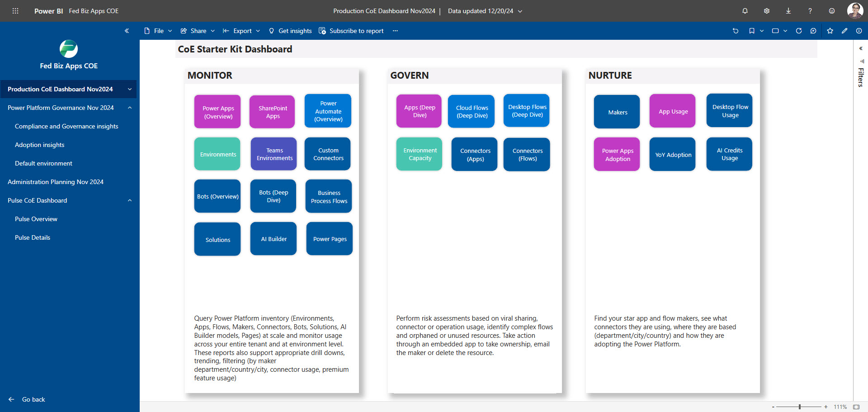The image size is (868, 412).
Task: Refresh the report visuals
Action: click(799, 31)
